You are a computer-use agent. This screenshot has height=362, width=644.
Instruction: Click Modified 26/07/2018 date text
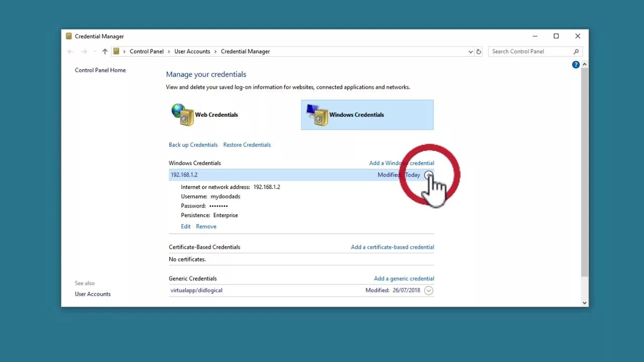tap(392, 291)
